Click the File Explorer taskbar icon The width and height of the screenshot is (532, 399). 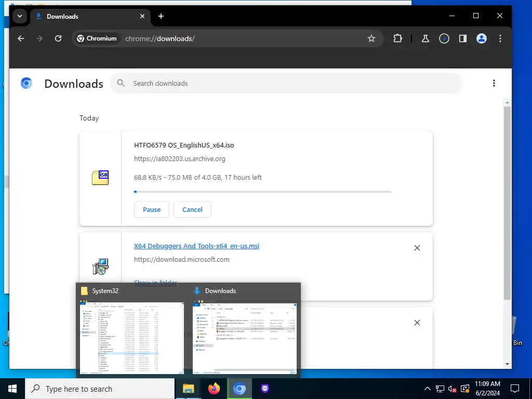pyautogui.click(x=188, y=389)
